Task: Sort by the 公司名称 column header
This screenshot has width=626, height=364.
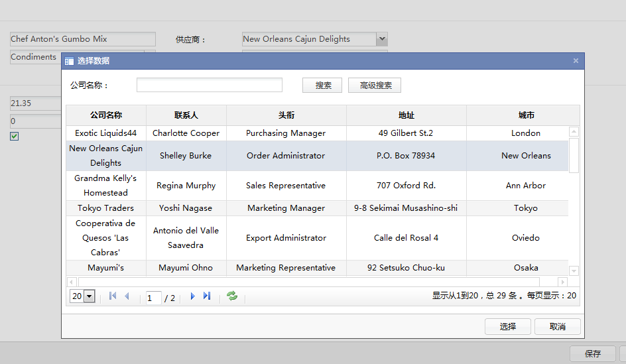Action: click(106, 115)
